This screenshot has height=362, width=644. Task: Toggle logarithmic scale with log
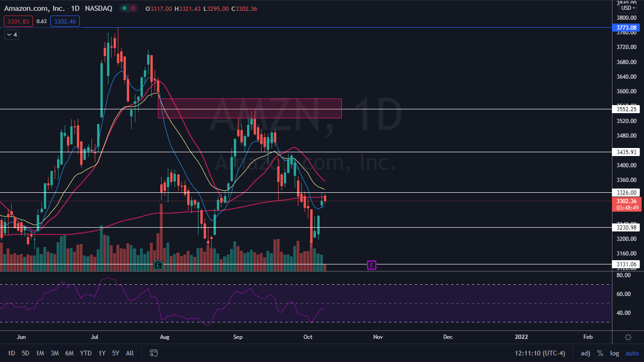click(x=615, y=353)
